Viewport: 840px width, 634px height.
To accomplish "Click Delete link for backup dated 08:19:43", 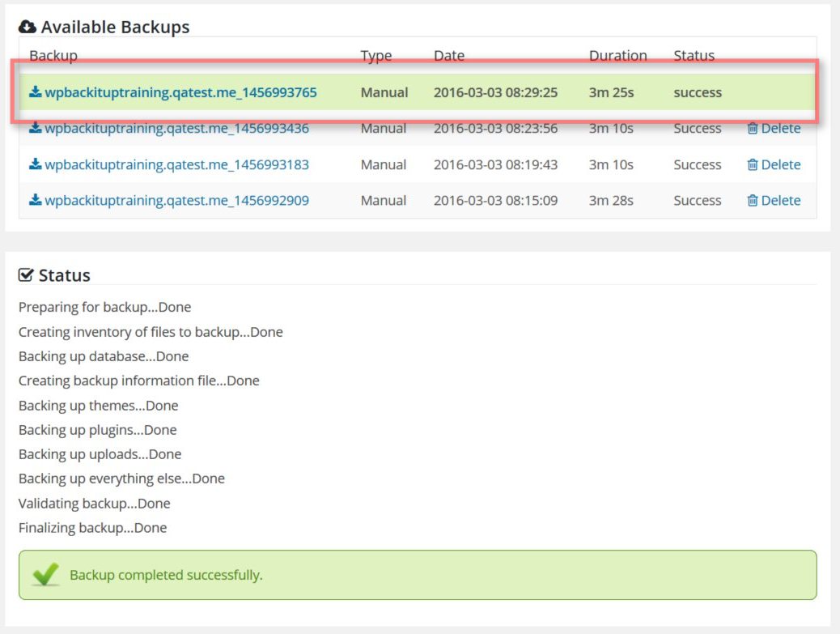I will pos(781,164).
